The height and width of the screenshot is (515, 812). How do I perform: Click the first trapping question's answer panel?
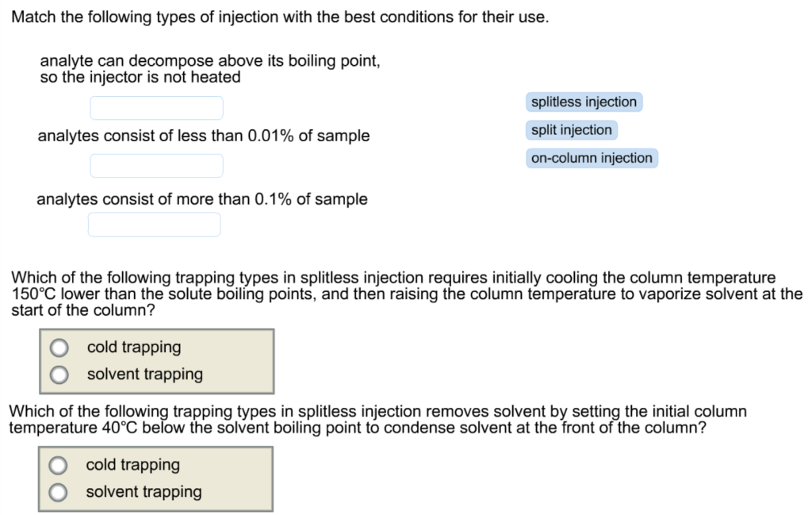coord(156,360)
